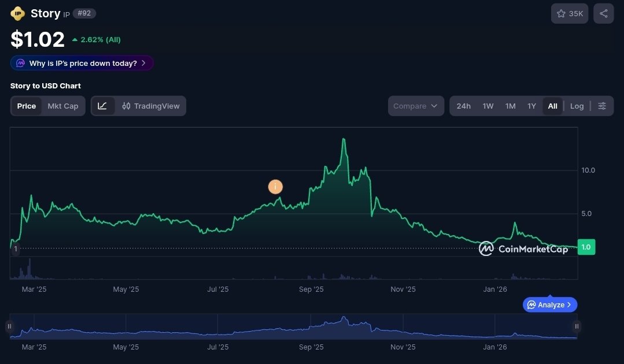Click the Story IP coin logo
Image resolution: width=624 pixels, height=364 pixels.
(17, 13)
